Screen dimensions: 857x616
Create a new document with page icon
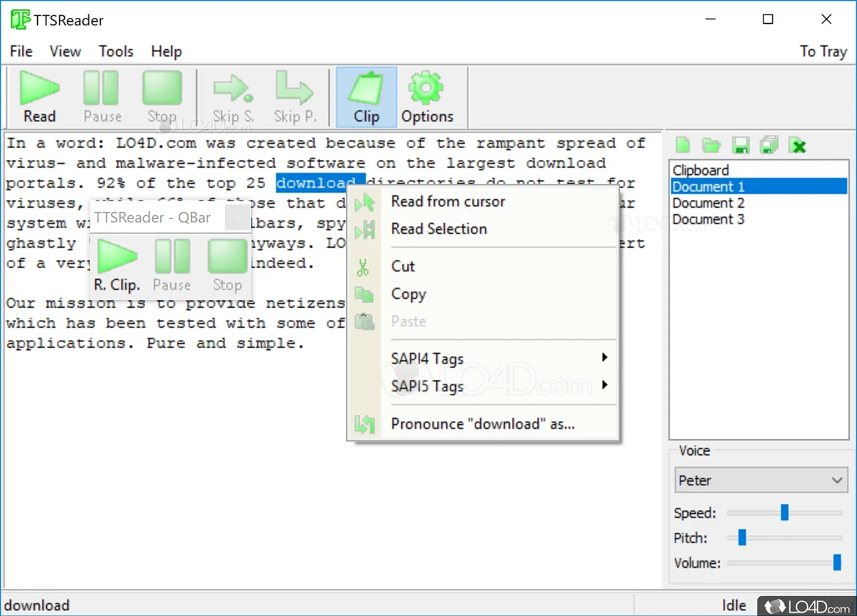coord(683,145)
